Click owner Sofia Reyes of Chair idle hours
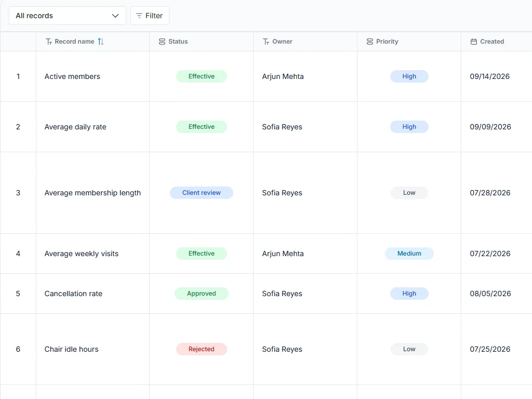Screen dimensions: 532x399 point(282,349)
